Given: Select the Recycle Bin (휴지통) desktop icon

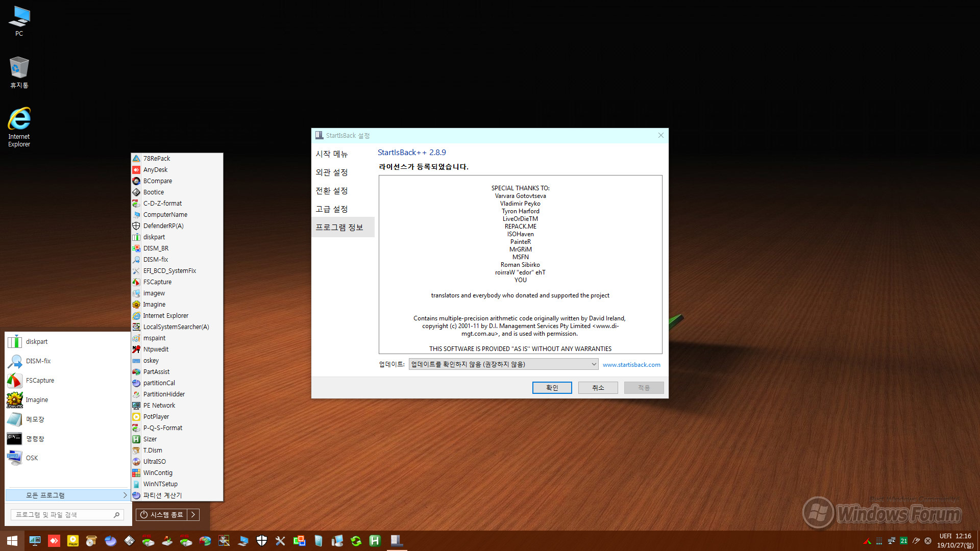Looking at the screenshot, I should [x=19, y=72].
